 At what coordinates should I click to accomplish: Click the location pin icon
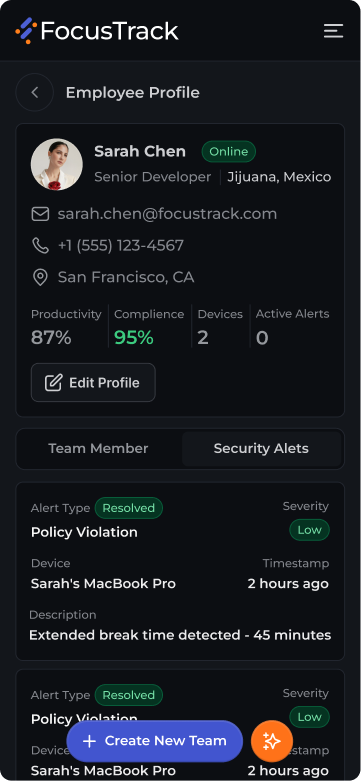pyautogui.click(x=40, y=277)
